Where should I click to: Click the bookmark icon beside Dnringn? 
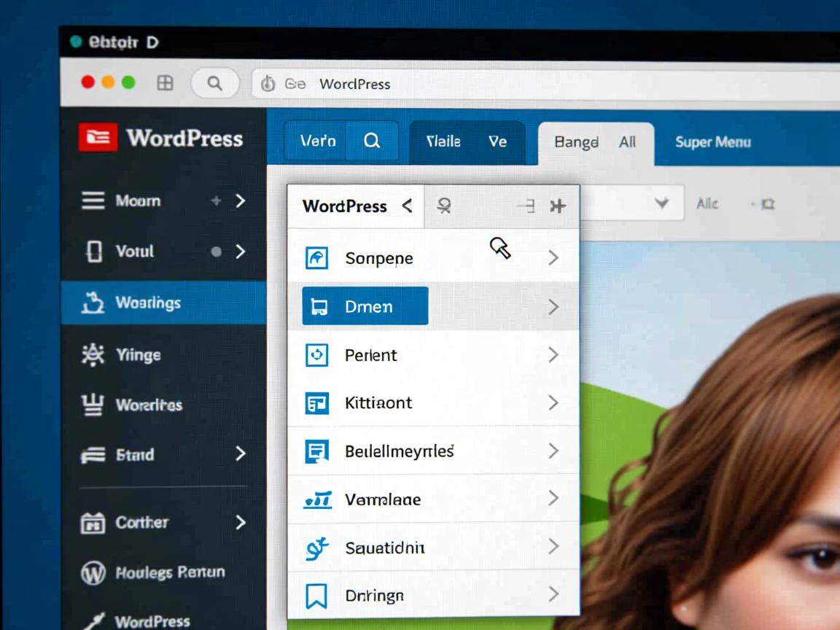coord(316,596)
